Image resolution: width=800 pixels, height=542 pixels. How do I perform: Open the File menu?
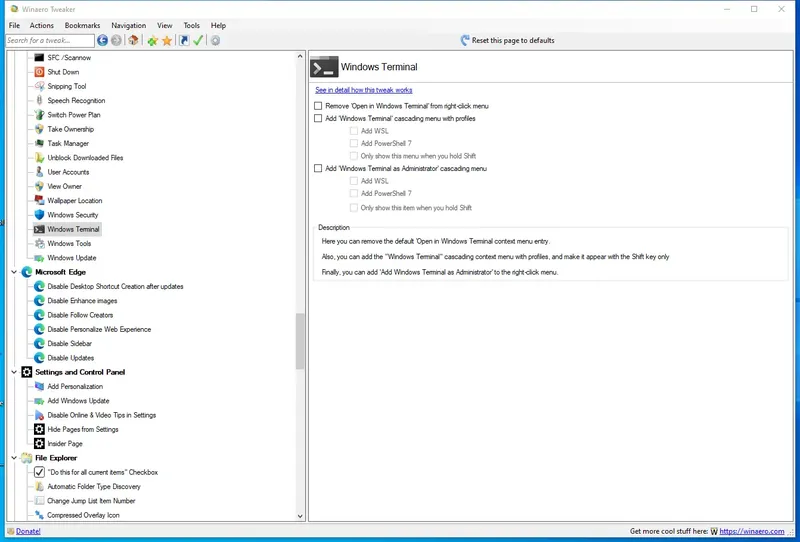click(14, 25)
